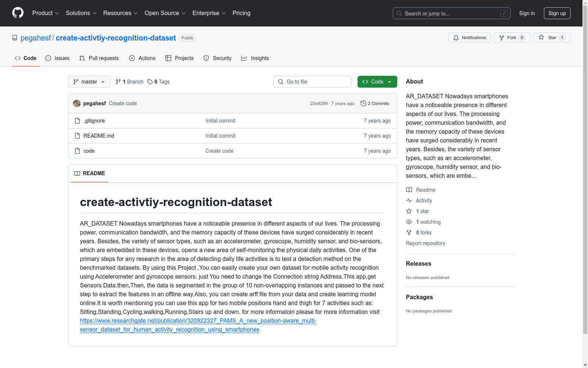Open the researchgate publication link

click(x=198, y=325)
